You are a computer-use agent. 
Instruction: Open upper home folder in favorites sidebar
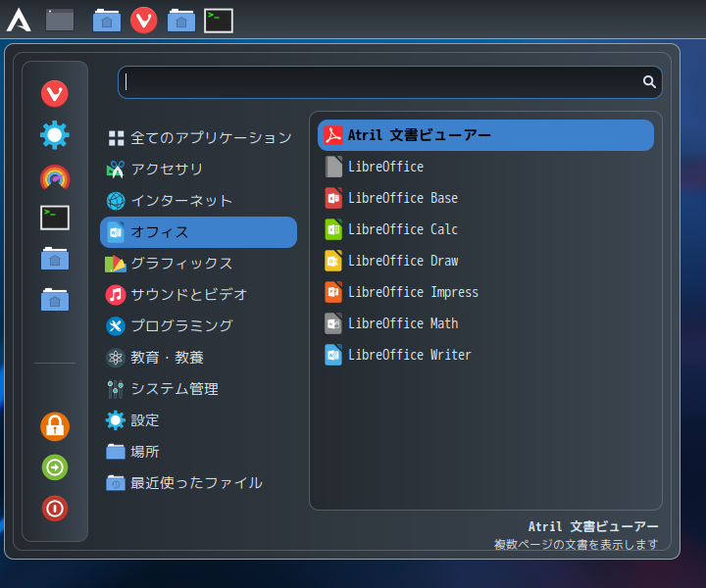tap(55, 259)
